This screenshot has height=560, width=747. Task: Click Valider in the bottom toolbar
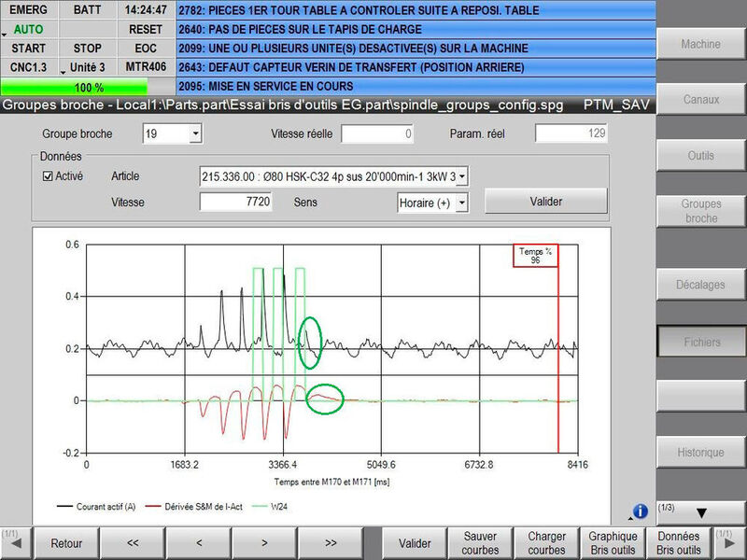click(415, 543)
